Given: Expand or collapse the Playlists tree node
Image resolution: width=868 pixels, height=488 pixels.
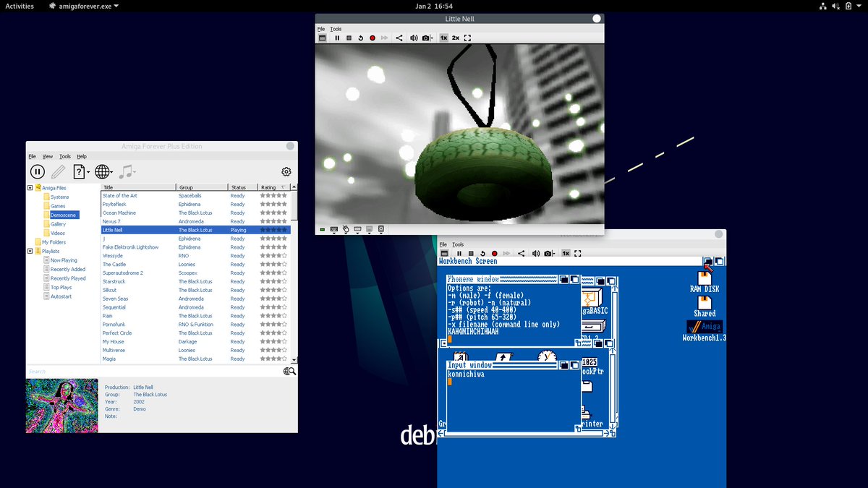Looking at the screenshot, I should [30, 251].
